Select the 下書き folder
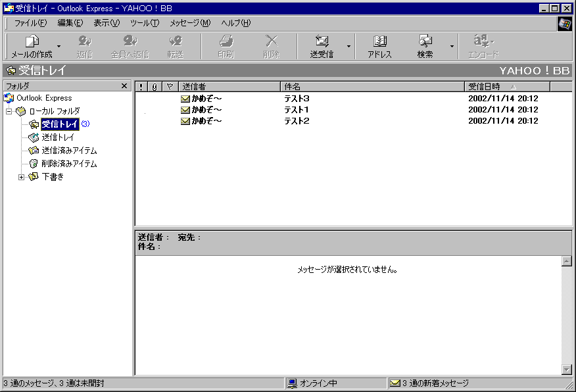 53,177
